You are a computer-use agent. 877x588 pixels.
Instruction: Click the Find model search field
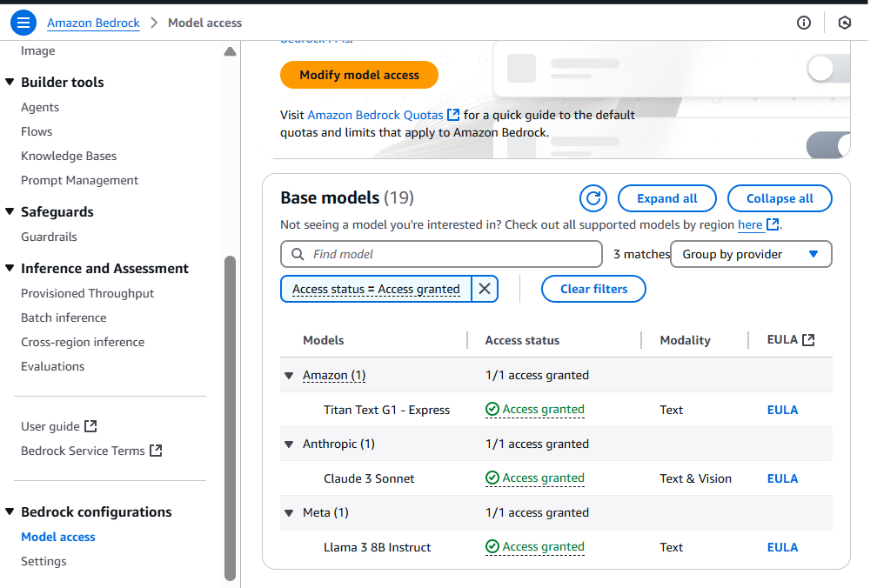click(x=441, y=254)
